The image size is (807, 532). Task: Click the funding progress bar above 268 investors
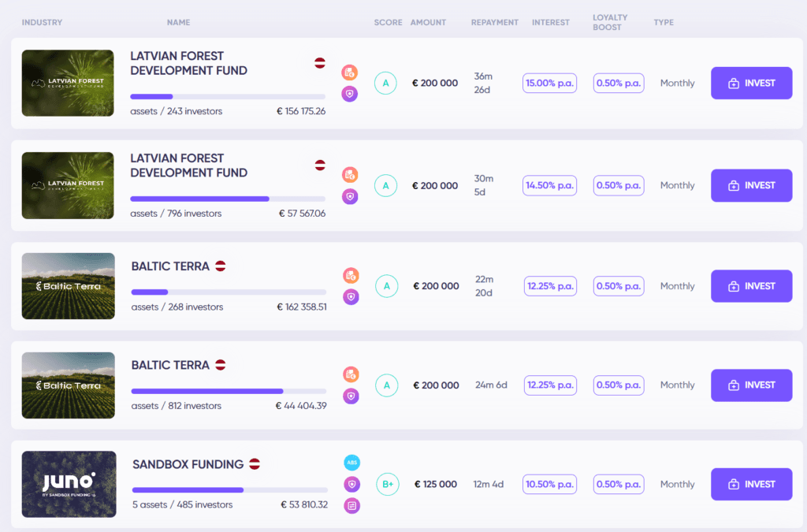(229, 292)
